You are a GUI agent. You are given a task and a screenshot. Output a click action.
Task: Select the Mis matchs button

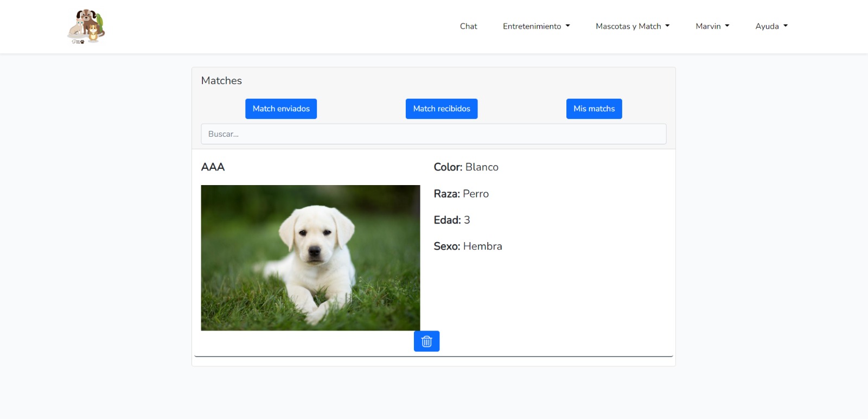coord(594,109)
